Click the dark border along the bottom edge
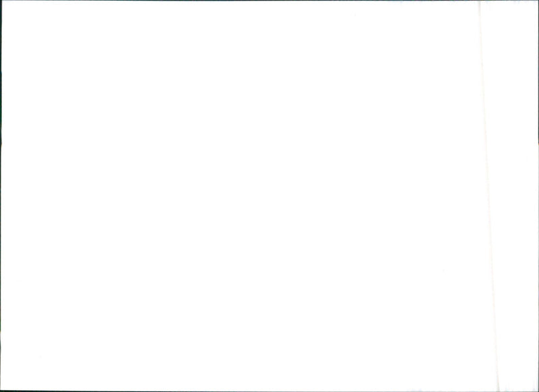 [x=269, y=391]
